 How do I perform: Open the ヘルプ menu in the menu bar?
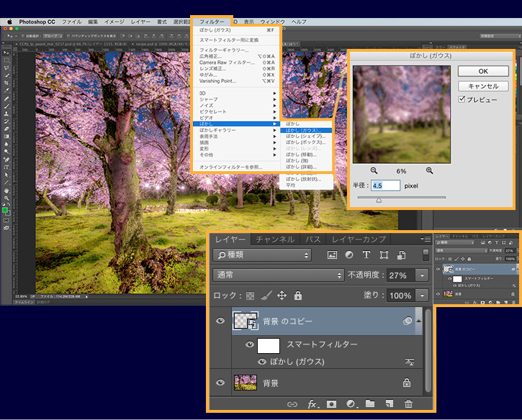coord(299,22)
